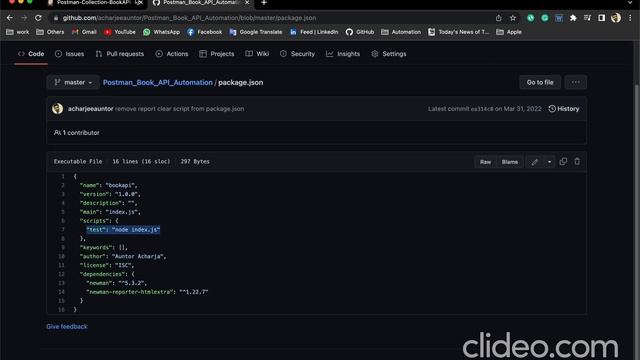Open the repository Settings tab

389,54
